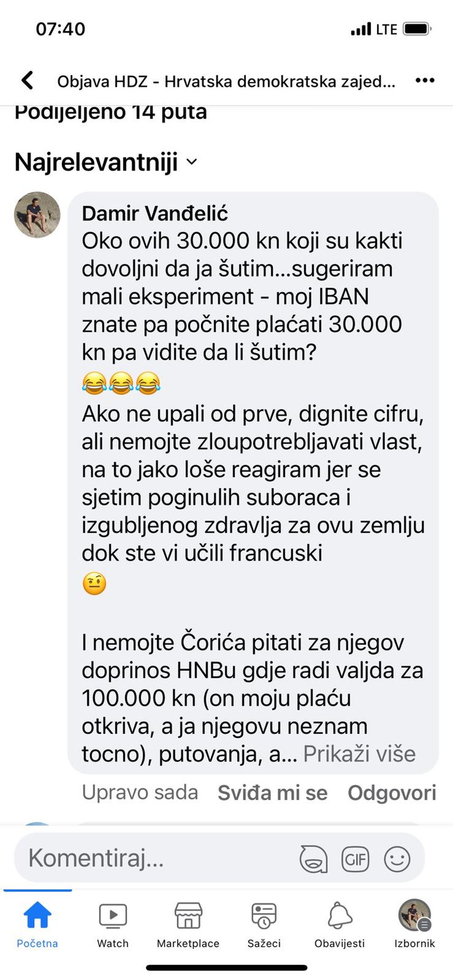
Task: Tap the post title in the header
Action: (x=226, y=81)
